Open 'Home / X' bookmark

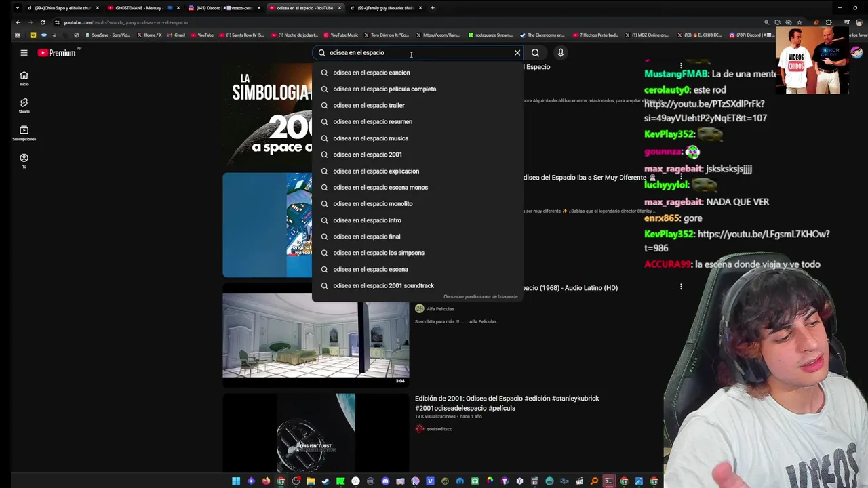click(x=149, y=35)
